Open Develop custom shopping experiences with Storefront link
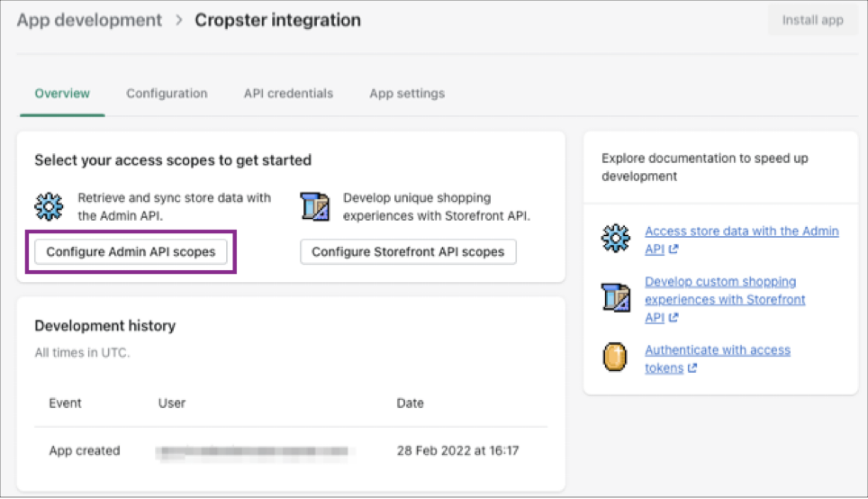Viewport: 868px width, 499px height. [x=725, y=300]
